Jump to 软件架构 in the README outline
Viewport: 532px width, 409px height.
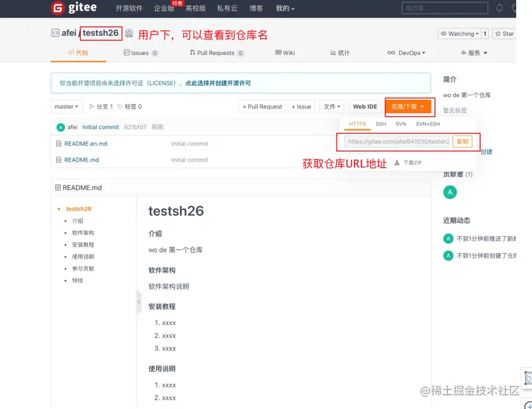pos(83,233)
